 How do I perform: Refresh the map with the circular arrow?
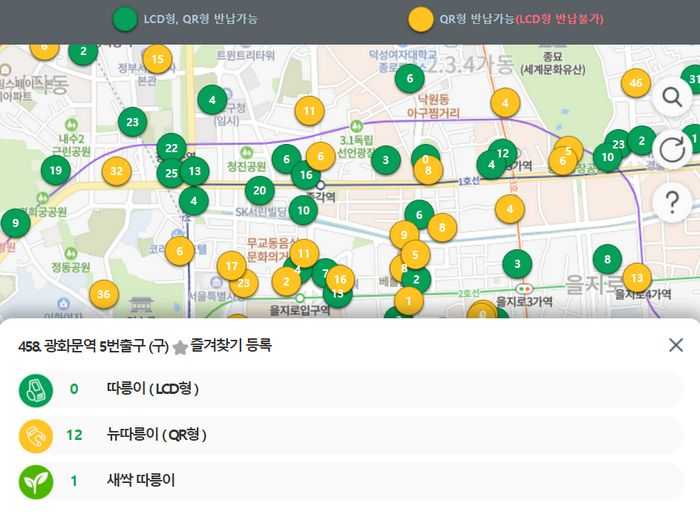tap(672, 150)
